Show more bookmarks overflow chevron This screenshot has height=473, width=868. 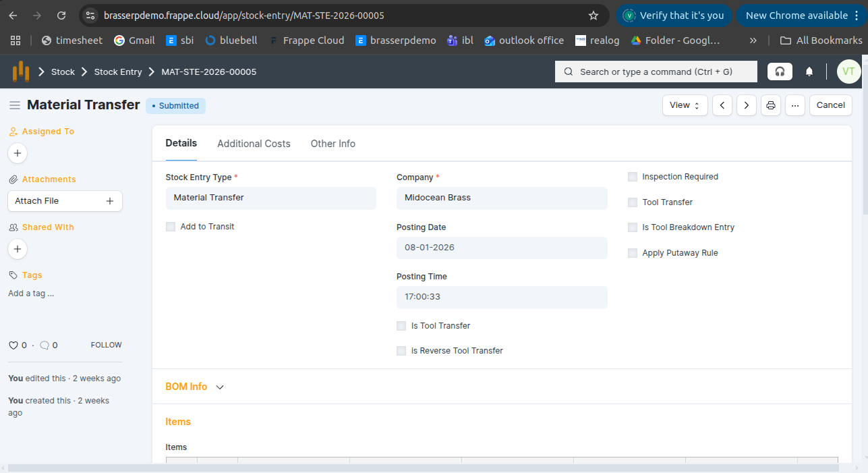(x=753, y=40)
